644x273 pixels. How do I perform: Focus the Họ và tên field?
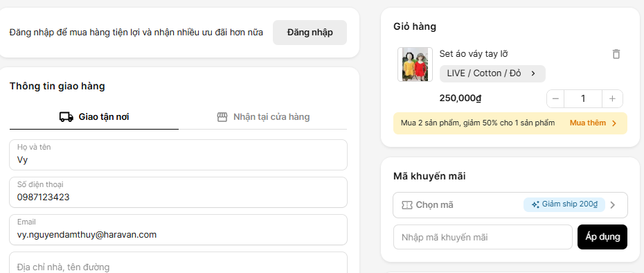coord(178,155)
